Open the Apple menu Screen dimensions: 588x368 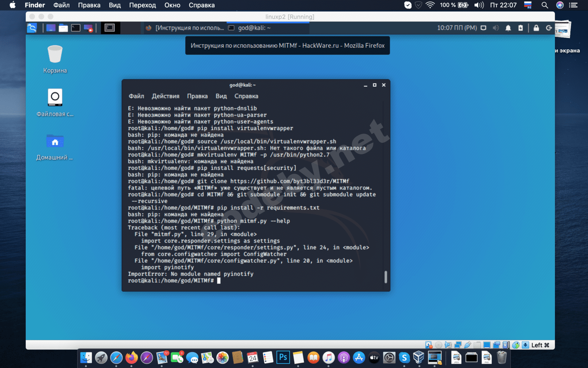(12, 5)
